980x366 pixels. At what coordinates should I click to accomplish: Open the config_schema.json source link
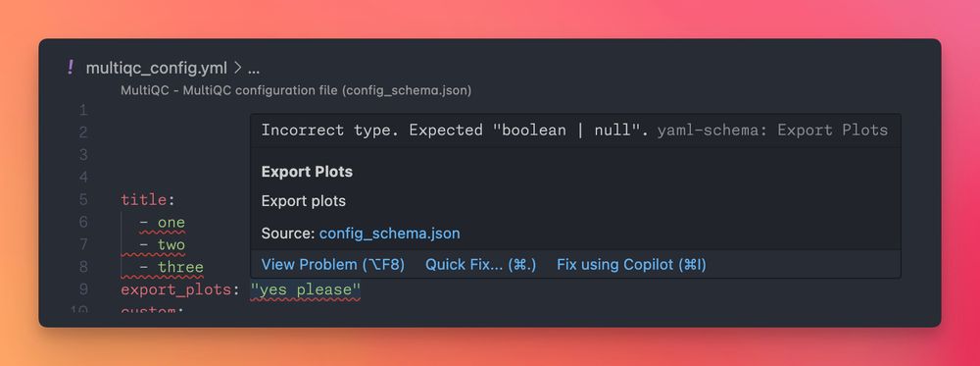[x=389, y=234]
